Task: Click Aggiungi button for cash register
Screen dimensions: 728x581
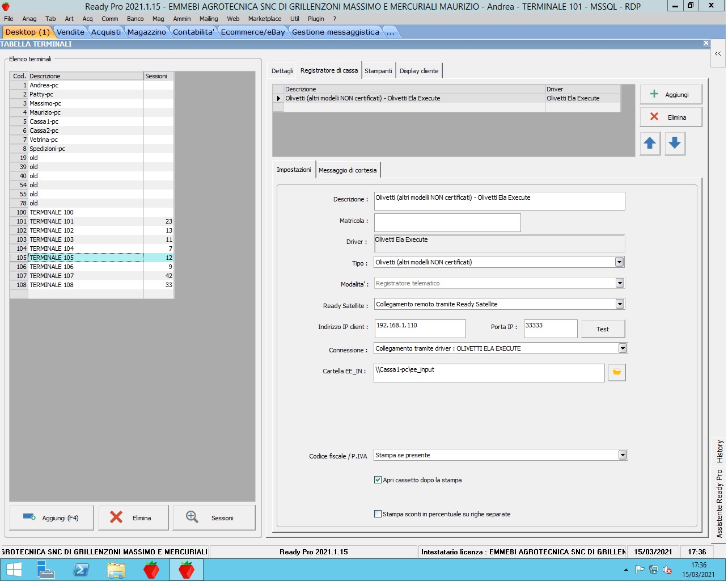Action: [671, 95]
